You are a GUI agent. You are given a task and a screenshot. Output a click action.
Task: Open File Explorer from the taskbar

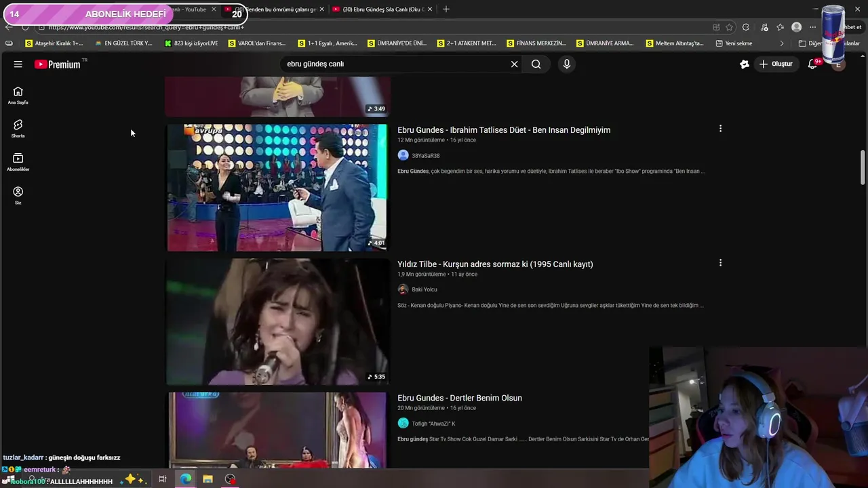tap(208, 479)
